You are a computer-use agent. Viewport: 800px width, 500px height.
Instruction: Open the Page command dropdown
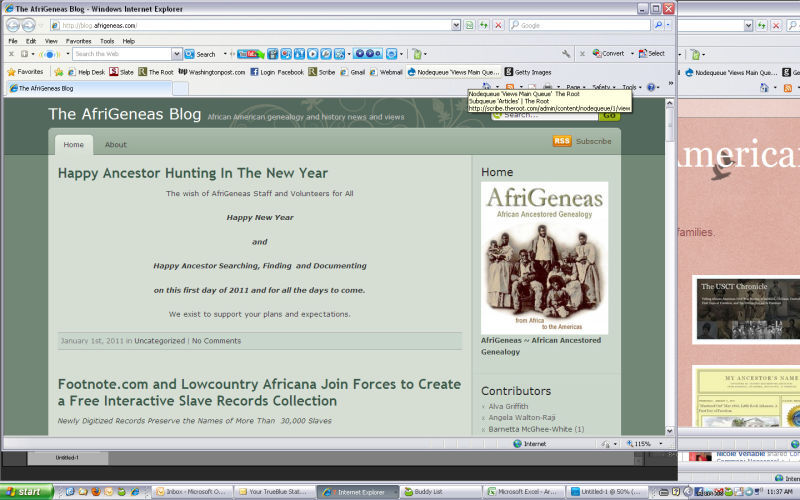[x=576, y=87]
